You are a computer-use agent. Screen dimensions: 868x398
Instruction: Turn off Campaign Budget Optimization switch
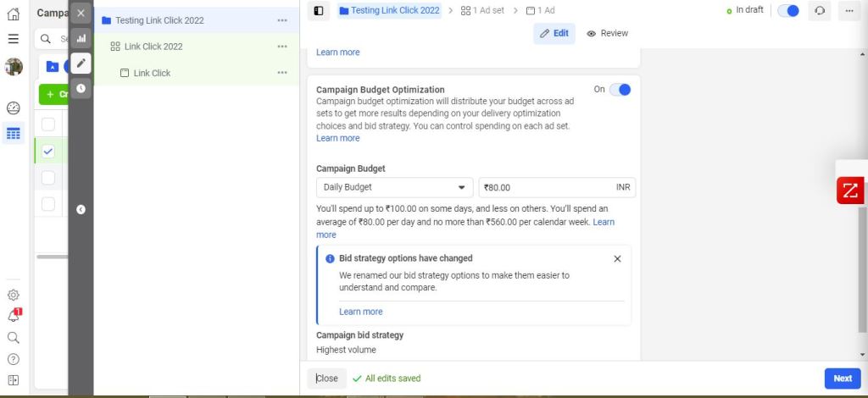point(620,90)
